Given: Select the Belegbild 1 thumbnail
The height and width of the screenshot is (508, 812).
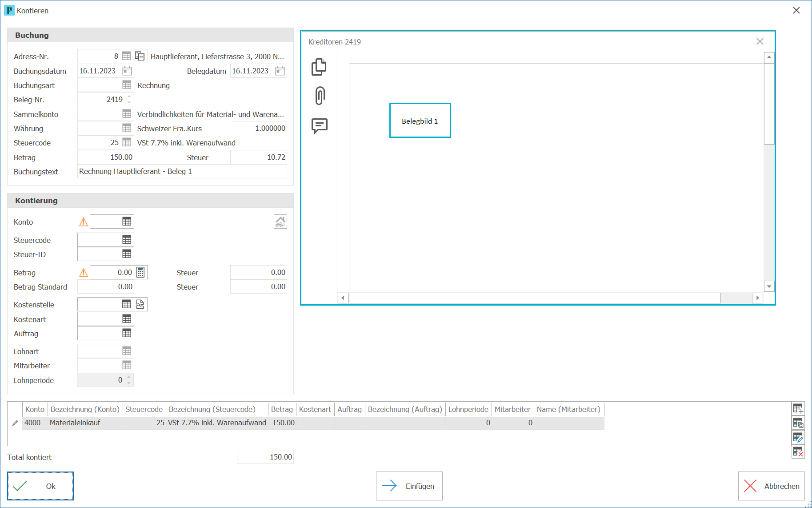Looking at the screenshot, I should pos(420,121).
